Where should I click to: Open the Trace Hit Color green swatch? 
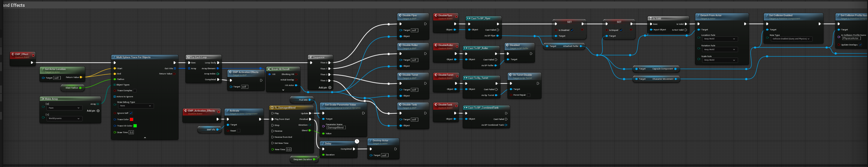tap(135, 126)
